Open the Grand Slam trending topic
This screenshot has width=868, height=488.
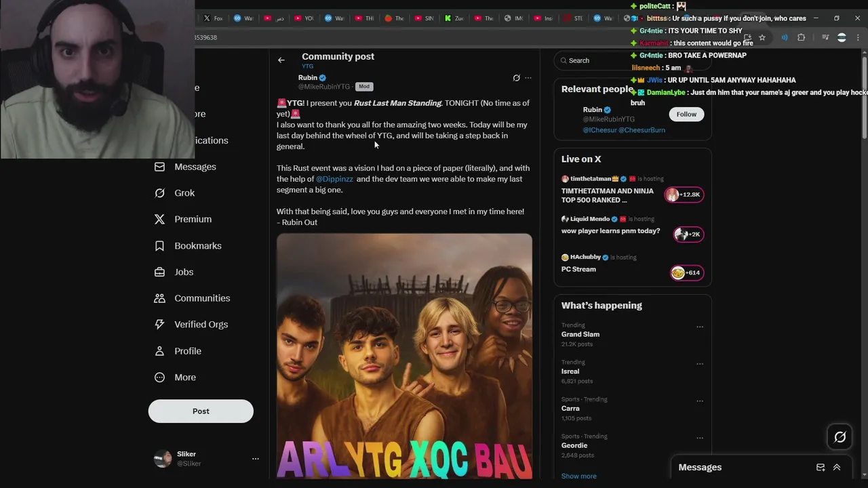click(x=580, y=334)
